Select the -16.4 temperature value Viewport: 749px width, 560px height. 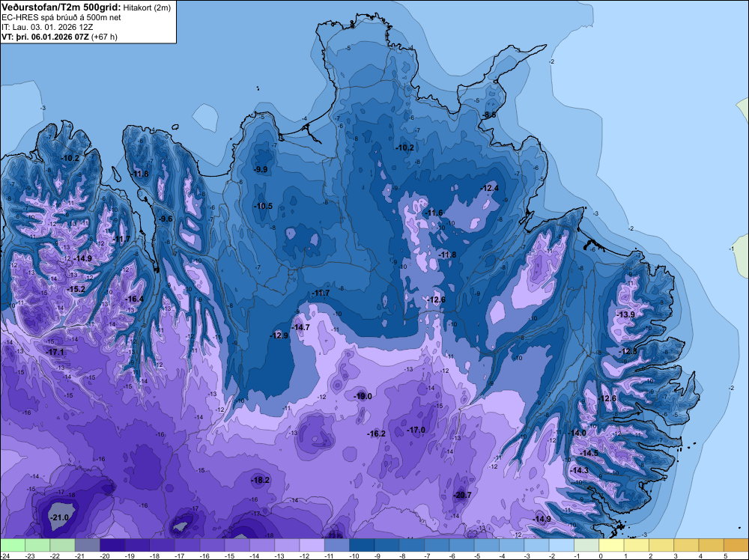(x=134, y=299)
